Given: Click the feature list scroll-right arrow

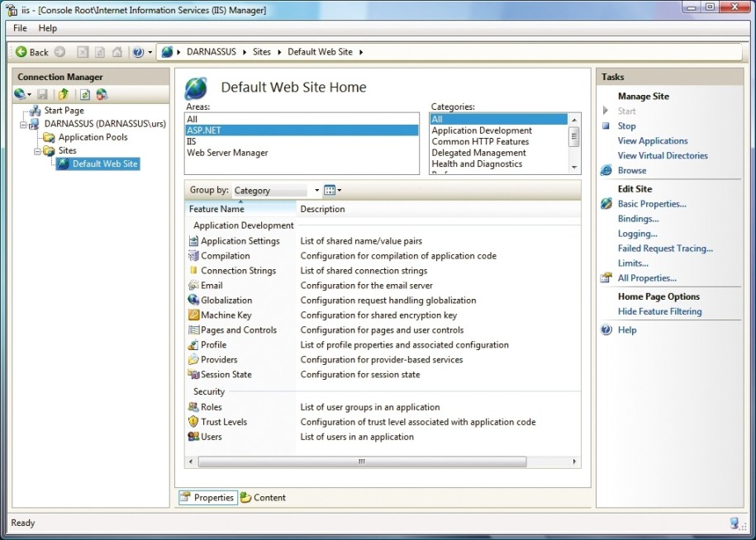Looking at the screenshot, I should tap(574, 462).
